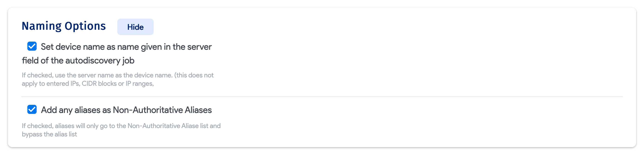Click the word 'Options' in the section title
This screenshot has height=152, width=644.
click(x=85, y=26)
